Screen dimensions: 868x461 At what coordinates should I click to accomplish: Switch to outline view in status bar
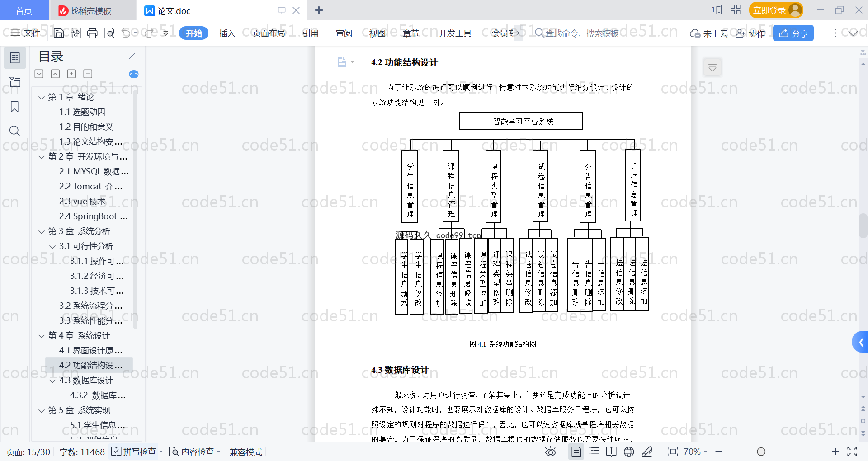tap(594, 452)
